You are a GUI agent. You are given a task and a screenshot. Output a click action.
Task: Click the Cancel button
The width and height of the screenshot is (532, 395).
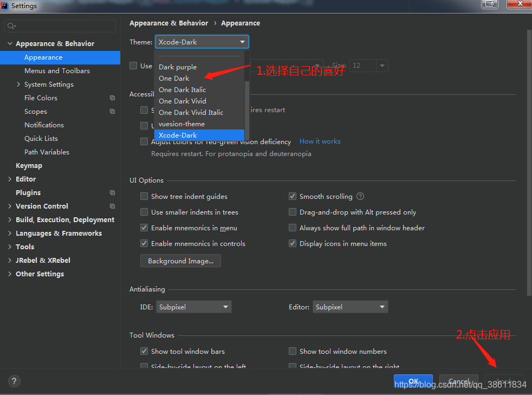[459, 381]
